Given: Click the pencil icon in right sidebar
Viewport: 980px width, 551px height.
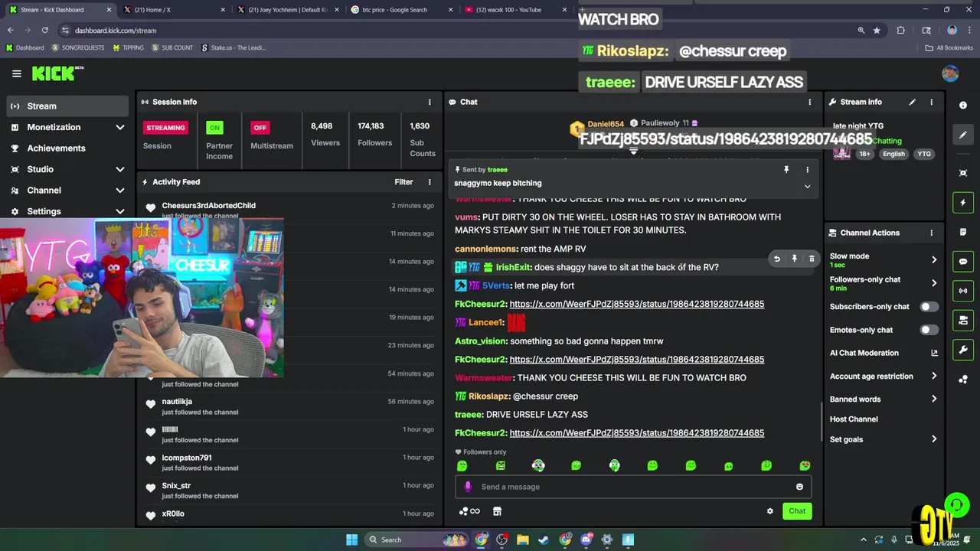Looking at the screenshot, I should [x=963, y=135].
